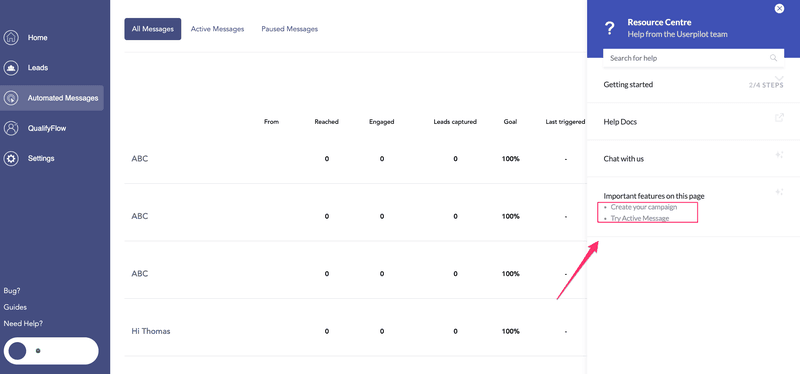This screenshot has height=374, width=800.
Task: Open the Hi Thomas message
Action: tap(151, 331)
